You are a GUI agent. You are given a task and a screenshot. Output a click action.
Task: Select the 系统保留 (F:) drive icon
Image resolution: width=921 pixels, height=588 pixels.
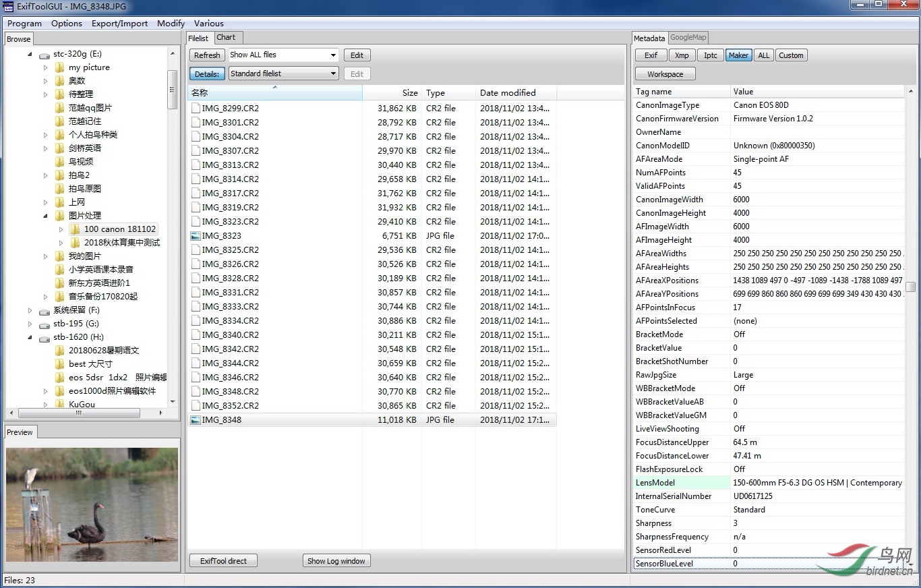[x=44, y=311]
